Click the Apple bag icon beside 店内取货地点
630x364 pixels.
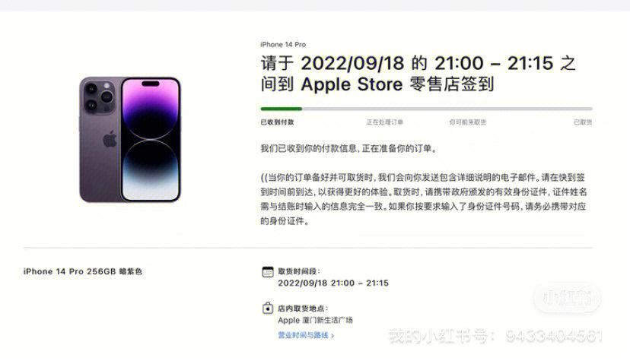pos(268,309)
